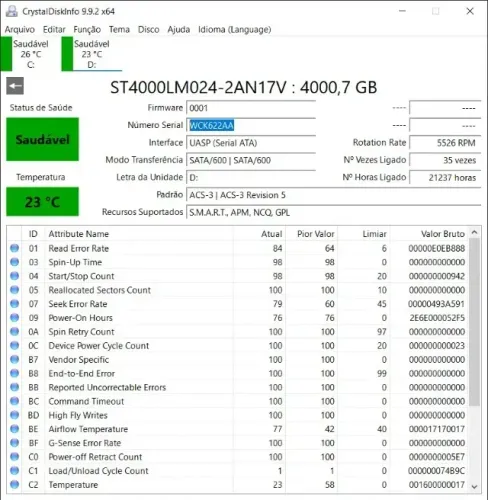The height and width of the screenshot is (500, 488).
Task: Click the Attribute Name column header
Action: point(139,234)
